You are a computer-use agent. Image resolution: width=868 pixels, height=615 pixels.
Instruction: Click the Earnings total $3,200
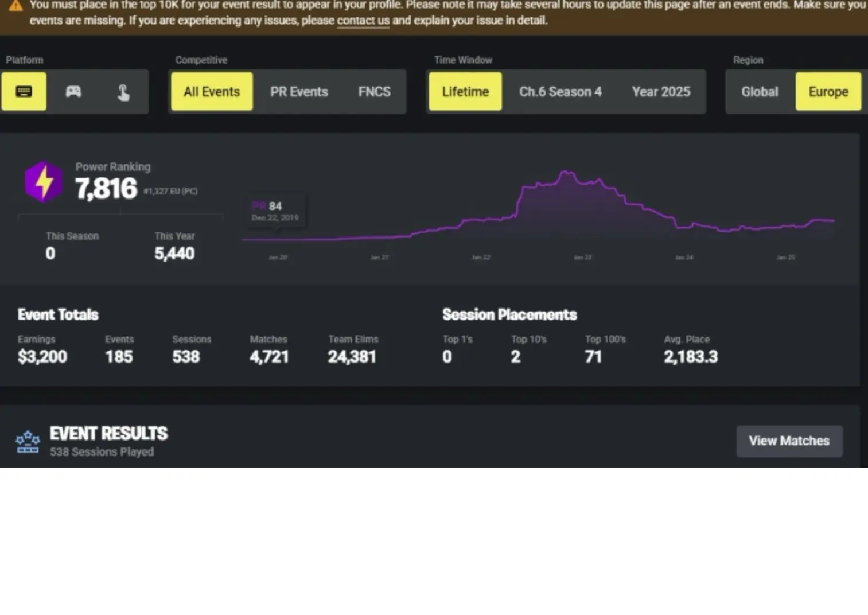(42, 357)
